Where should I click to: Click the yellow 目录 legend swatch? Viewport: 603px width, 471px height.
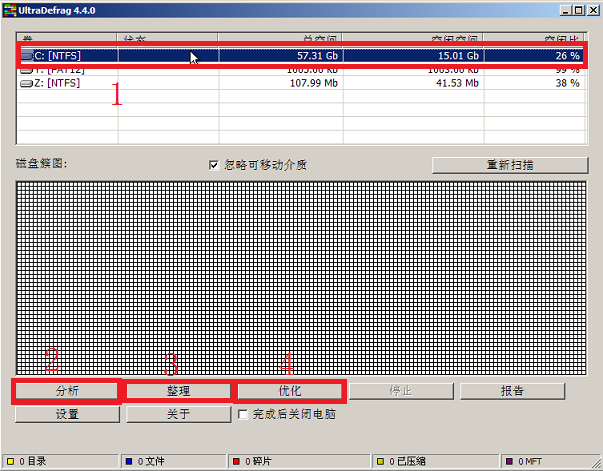10,461
